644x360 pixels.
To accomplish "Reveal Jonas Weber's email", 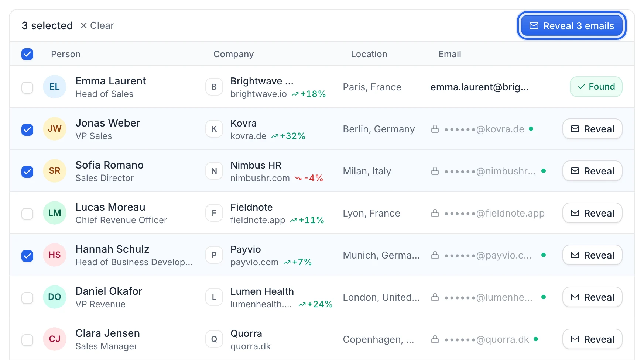I will tap(592, 129).
